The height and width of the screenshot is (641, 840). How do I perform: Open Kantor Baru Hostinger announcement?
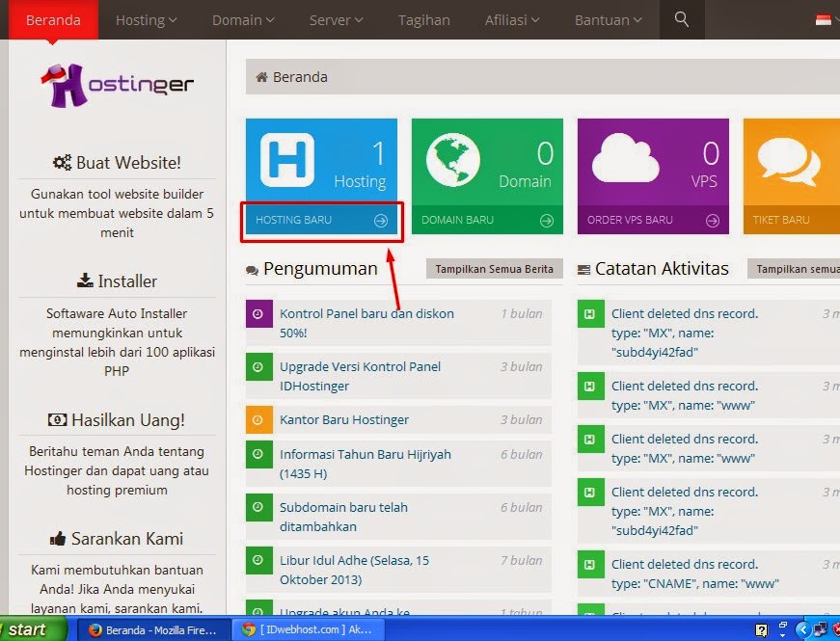(344, 420)
